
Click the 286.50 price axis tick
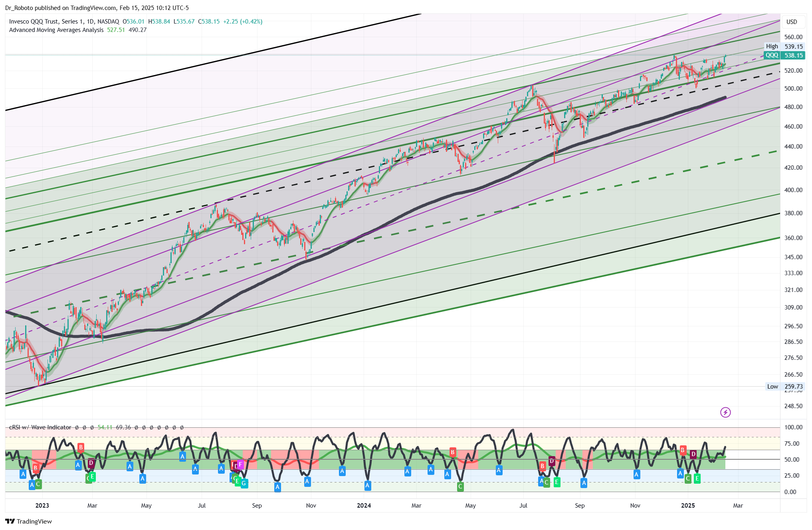coord(793,342)
